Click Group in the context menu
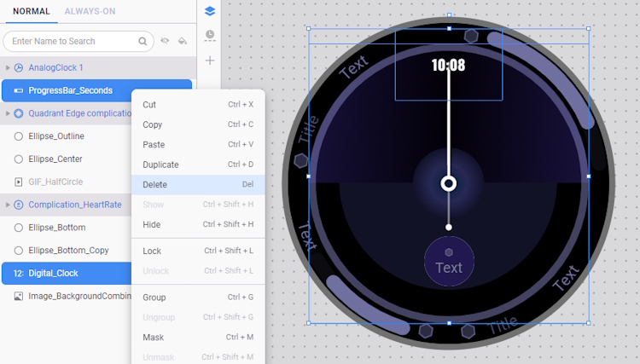Viewport: 640px width, 364px height. tap(154, 298)
